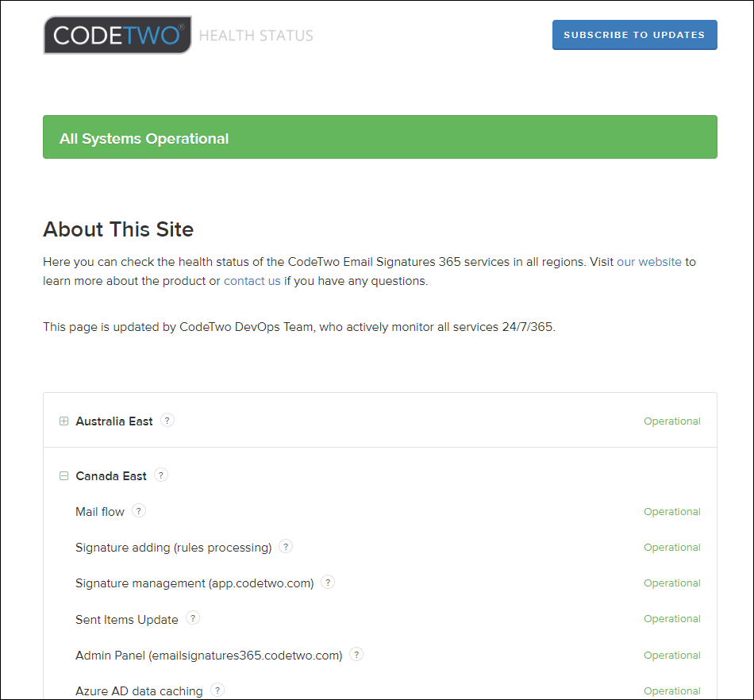Open help icon beside Signature adding
This screenshot has width=754, height=700.
click(x=286, y=546)
